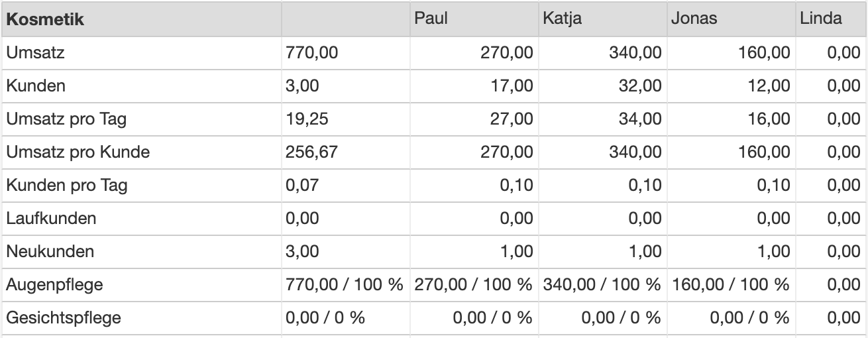Click Jonas's Augenpflege 160,00 / 100 % cell
The width and height of the screenshot is (868, 338).
(731, 285)
